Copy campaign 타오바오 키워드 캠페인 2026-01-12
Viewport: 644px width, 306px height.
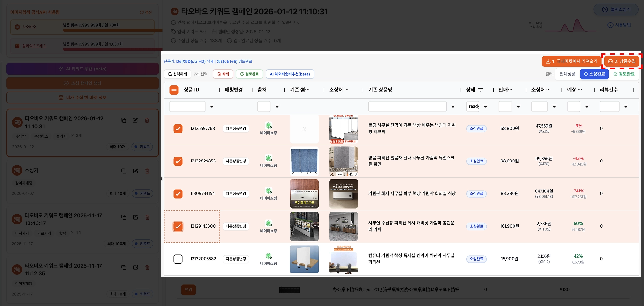[123, 120]
